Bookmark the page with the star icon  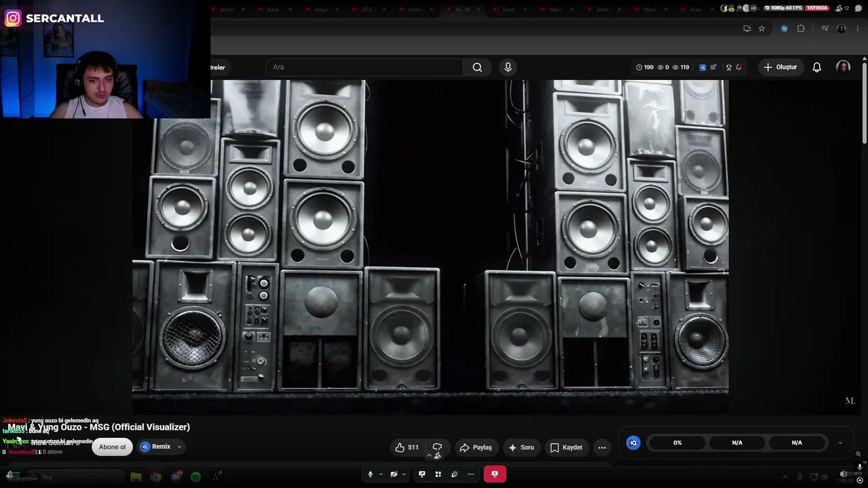[x=762, y=28]
